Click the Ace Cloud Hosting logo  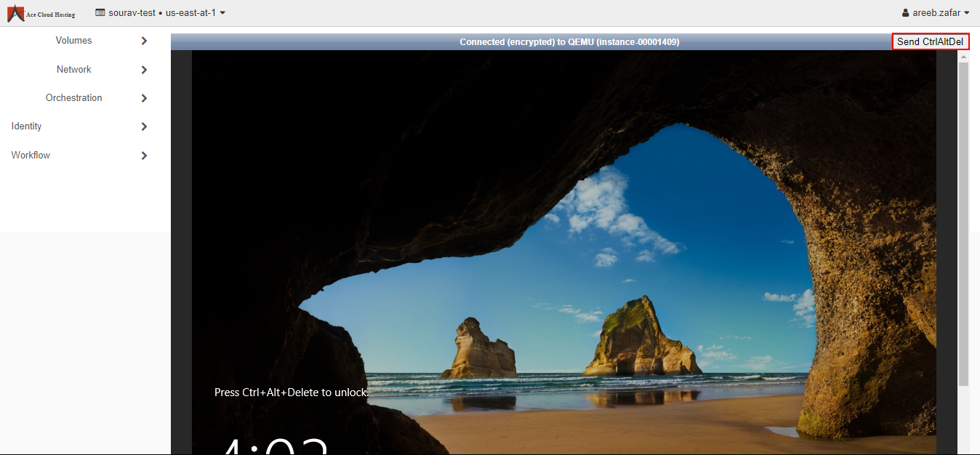click(41, 13)
